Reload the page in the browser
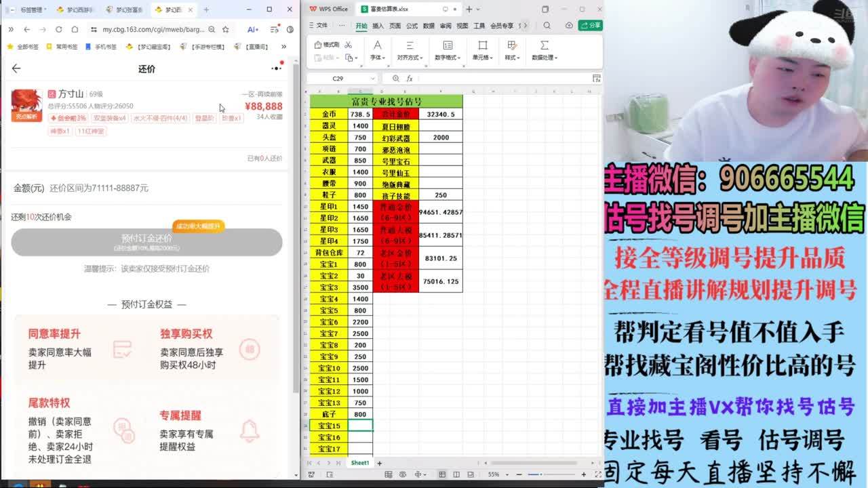This screenshot has height=488, width=868. pos(58,30)
